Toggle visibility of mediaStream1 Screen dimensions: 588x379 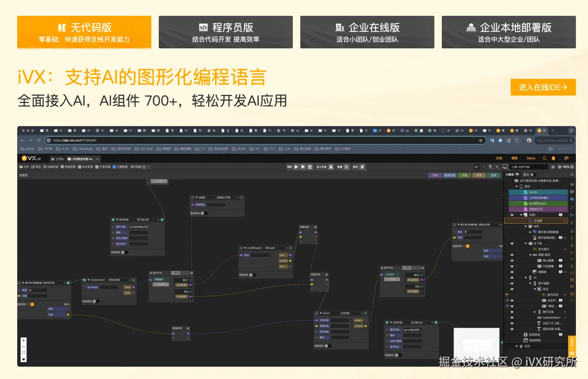(x=512, y=317)
